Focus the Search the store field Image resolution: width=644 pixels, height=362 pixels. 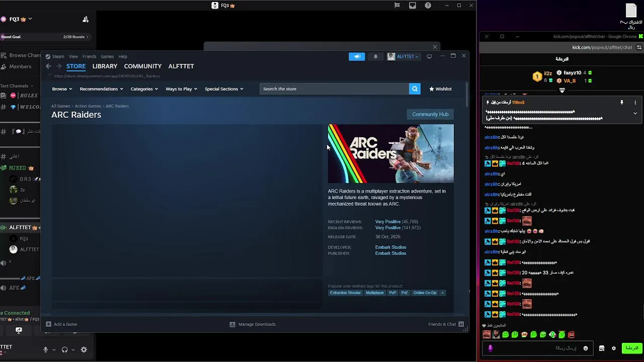(335, 89)
